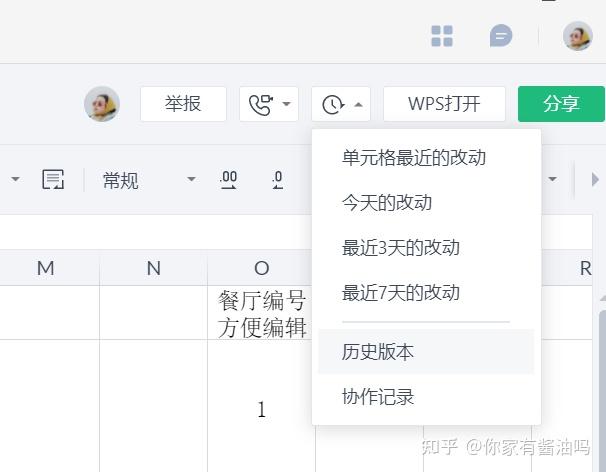Image resolution: width=606 pixels, height=472 pixels.
Task: Open the 常规 number format dropdown
Action: coord(149,180)
